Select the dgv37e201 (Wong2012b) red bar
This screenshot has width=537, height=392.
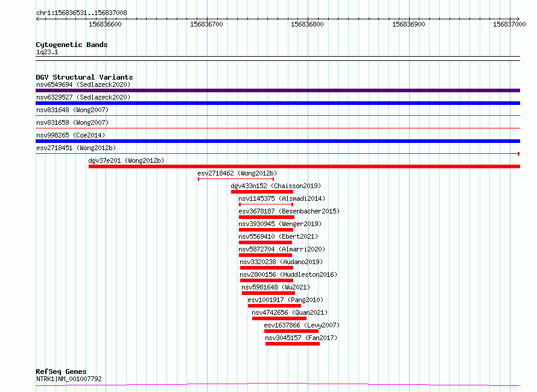click(305, 166)
